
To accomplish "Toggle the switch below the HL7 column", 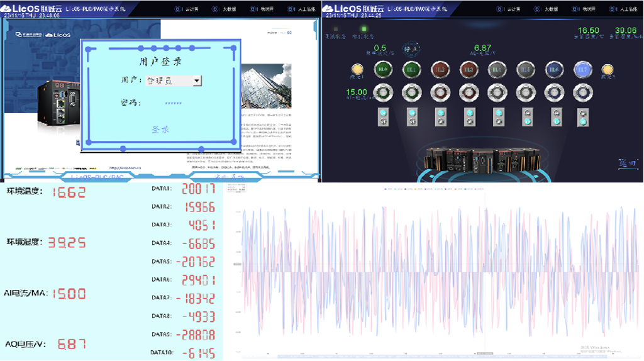I will click(583, 117).
